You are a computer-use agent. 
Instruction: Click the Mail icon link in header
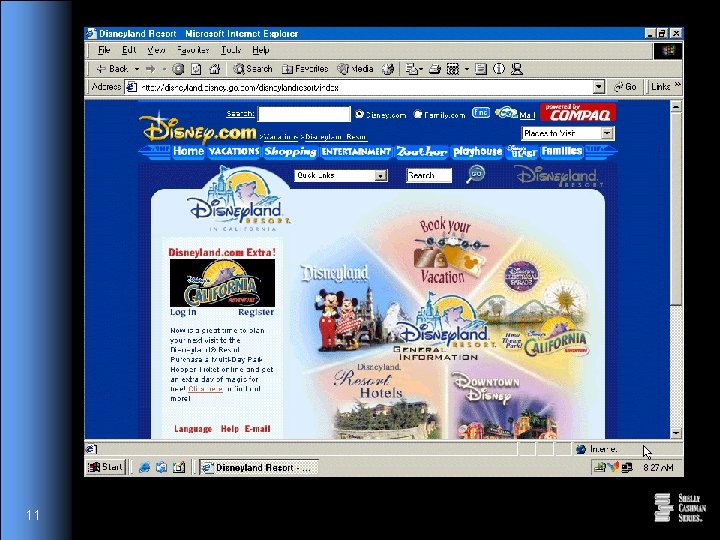[515, 113]
